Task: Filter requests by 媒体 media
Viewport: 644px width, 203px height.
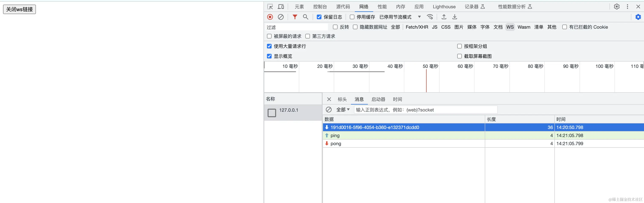Action: [x=472, y=27]
